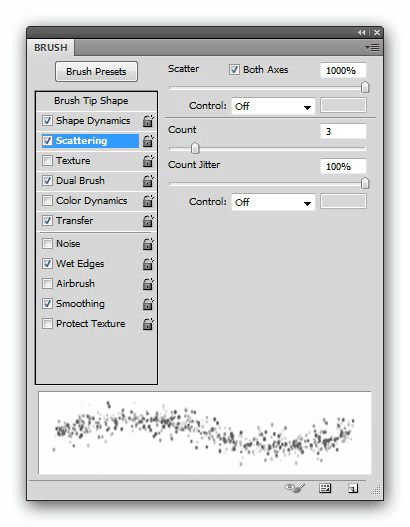Screen dimensions: 410x527
Task: Click lock icon beside Wet Edges
Action: pyautogui.click(x=148, y=264)
